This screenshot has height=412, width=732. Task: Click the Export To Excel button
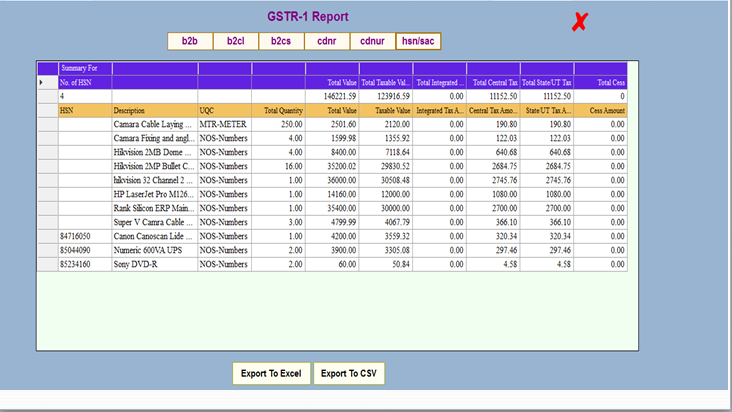pyautogui.click(x=271, y=373)
